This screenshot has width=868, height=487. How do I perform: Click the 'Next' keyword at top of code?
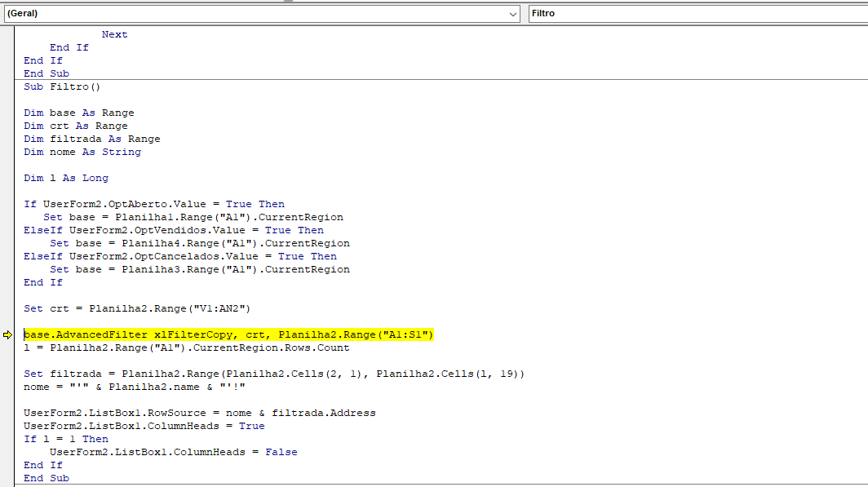tap(114, 34)
